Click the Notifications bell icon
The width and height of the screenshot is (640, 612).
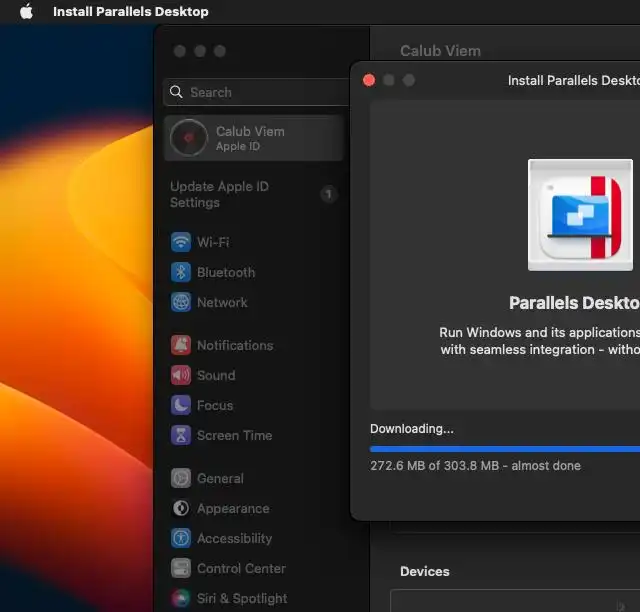point(181,345)
